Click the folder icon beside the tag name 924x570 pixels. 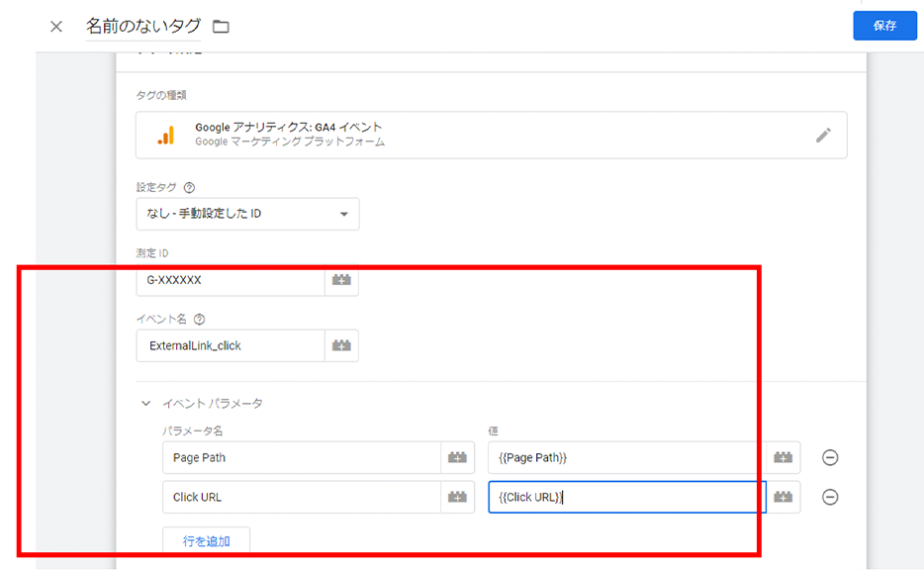[x=221, y=27]
